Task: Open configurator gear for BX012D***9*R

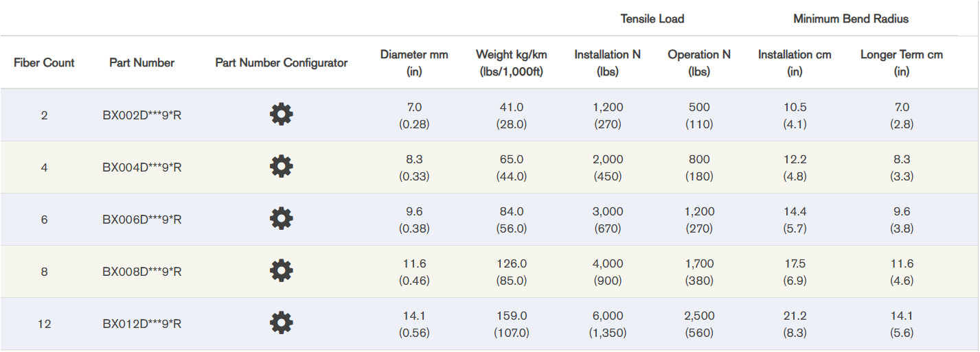Action: [x=281, y=322]
